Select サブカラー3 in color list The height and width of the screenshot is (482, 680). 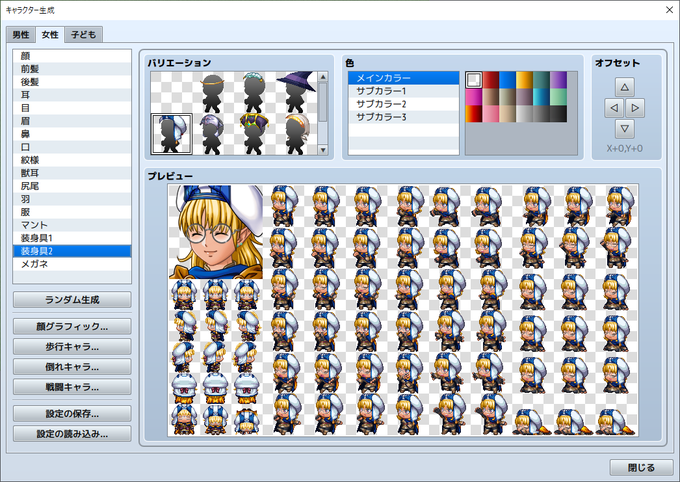403,117
